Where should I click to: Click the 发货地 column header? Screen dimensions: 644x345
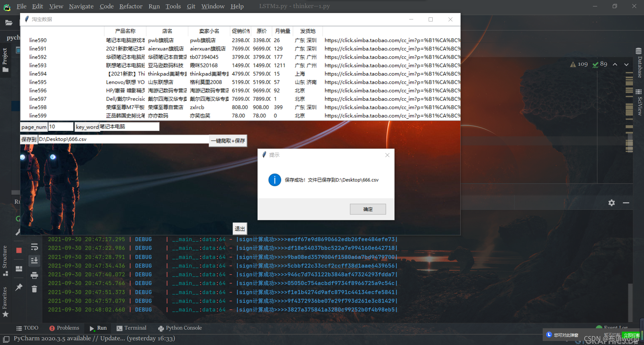tap(308, 31)
